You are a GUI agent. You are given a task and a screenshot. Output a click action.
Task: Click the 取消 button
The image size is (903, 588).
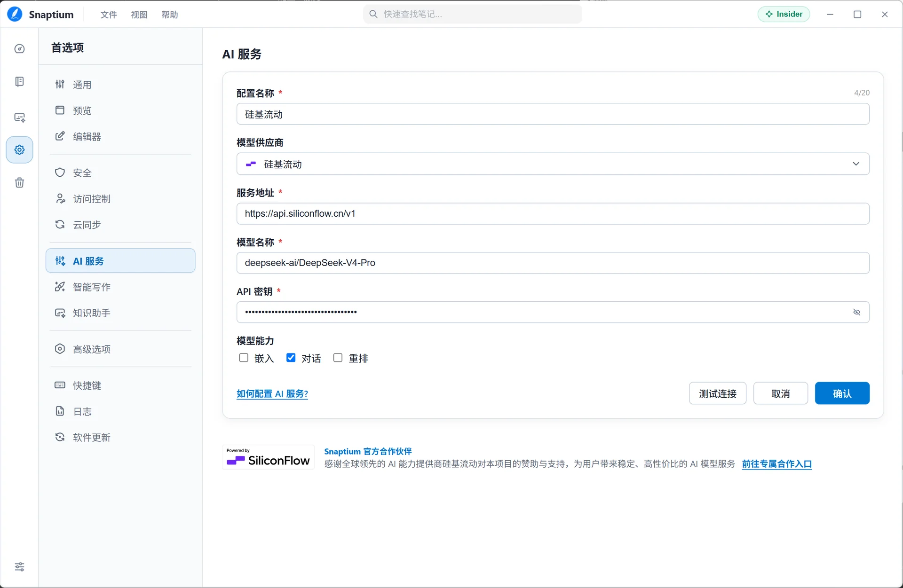781,393
